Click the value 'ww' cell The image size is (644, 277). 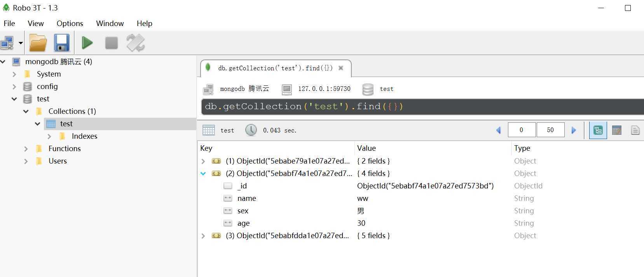click(x=363, y=199)
